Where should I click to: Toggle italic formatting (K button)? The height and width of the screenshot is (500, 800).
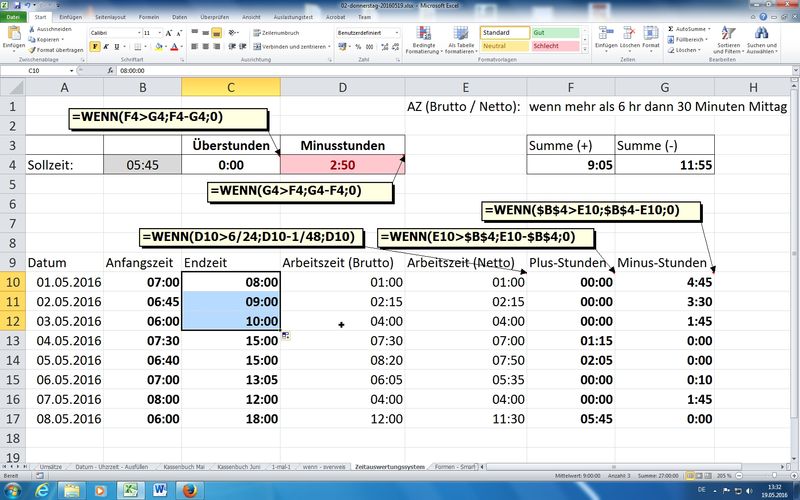tap(107, 46)
